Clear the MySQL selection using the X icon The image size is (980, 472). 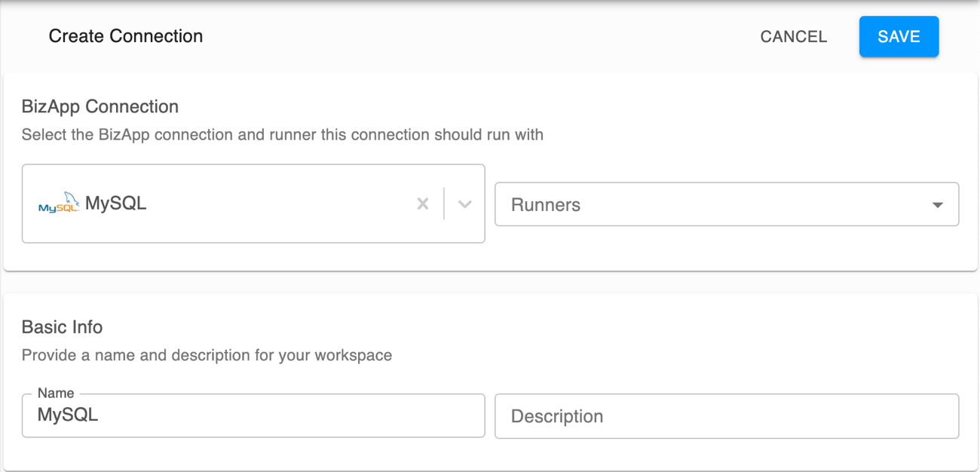[x=422, y=204]
